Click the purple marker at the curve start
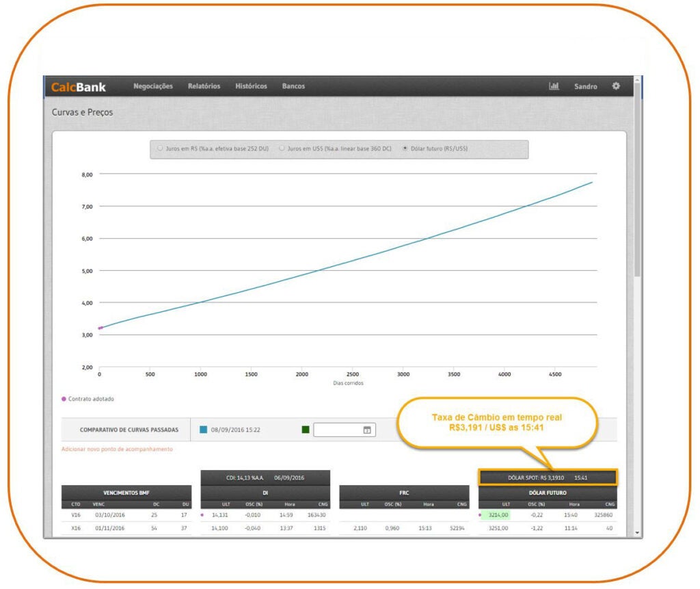The image size is (700, 589). point(100,328)
